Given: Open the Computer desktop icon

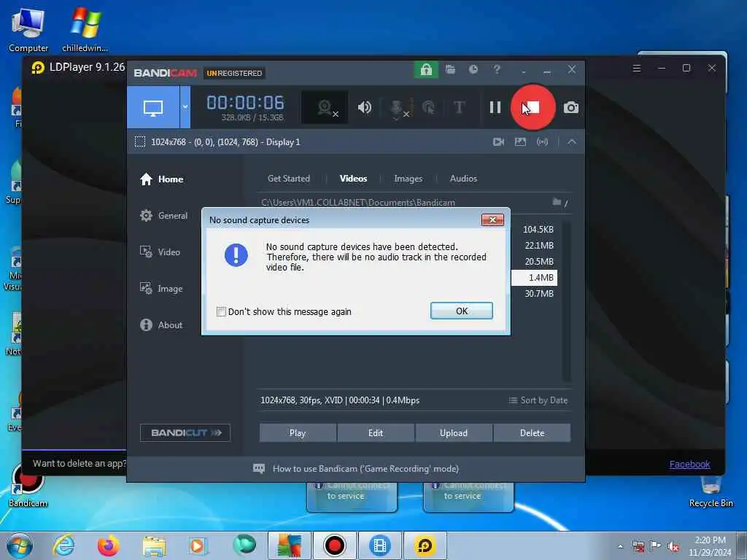Looking at the screenshot, I should click(28, 29).
